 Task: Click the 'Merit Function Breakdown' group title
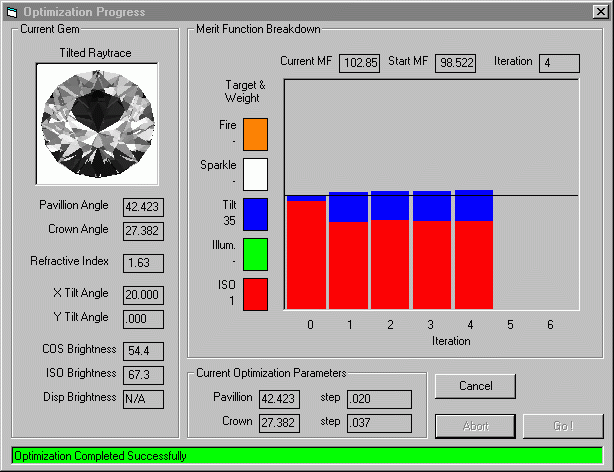pos(258,29)
